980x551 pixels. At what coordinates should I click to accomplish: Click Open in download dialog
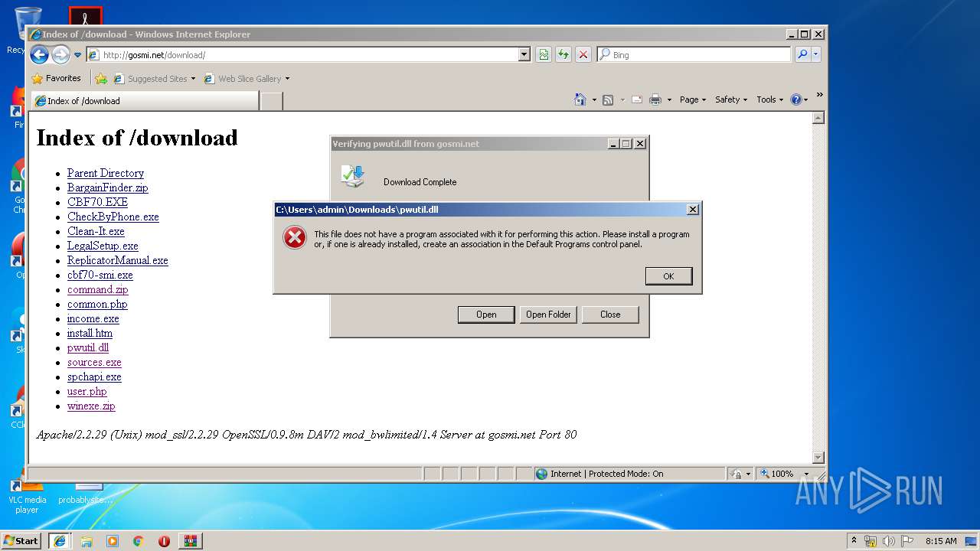[x=486, y=315]
